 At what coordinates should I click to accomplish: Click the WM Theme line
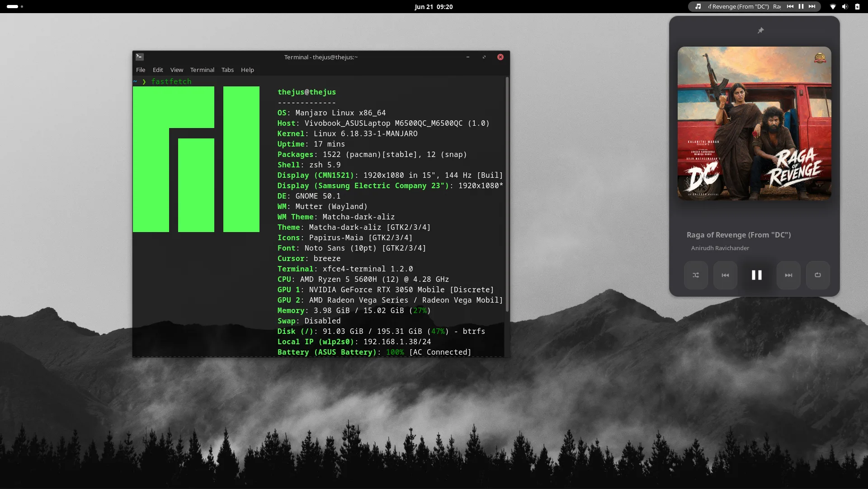click(x=336, y=217)
